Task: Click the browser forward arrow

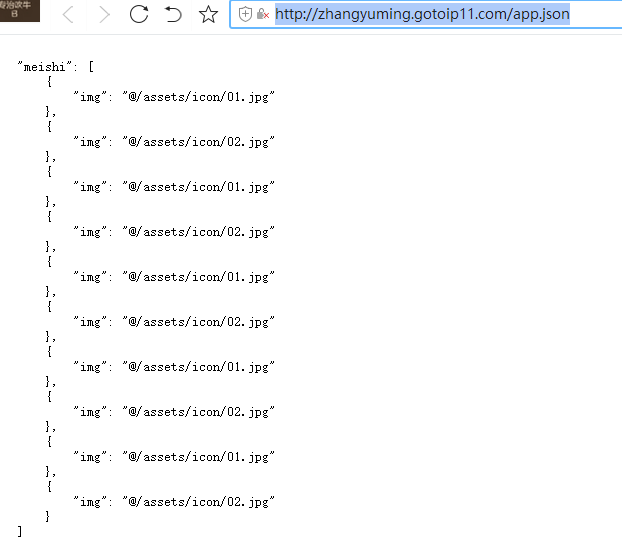Action: (104, 14)
